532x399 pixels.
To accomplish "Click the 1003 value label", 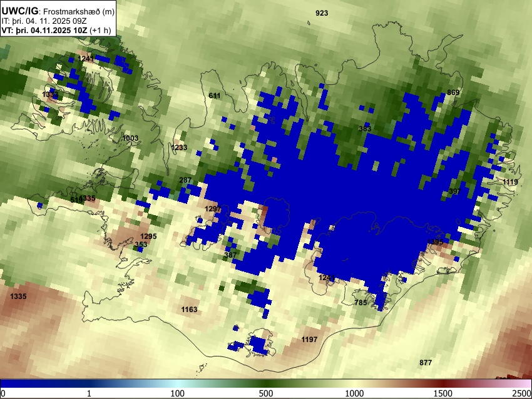I will point(130,138).
